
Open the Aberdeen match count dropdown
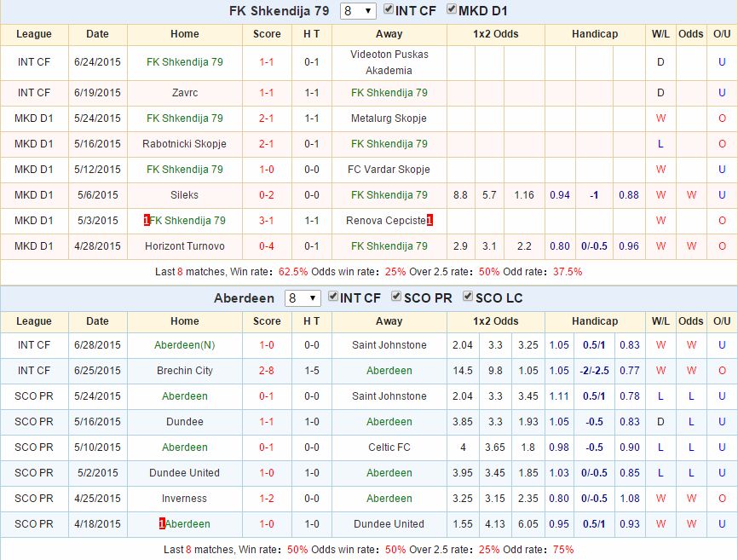[x=303, y=298]
